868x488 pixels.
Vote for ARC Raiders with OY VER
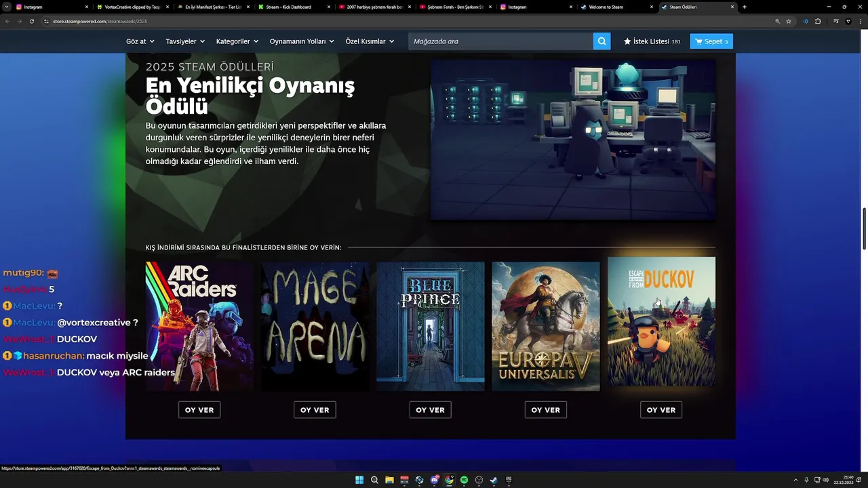[x=199, y=410]
